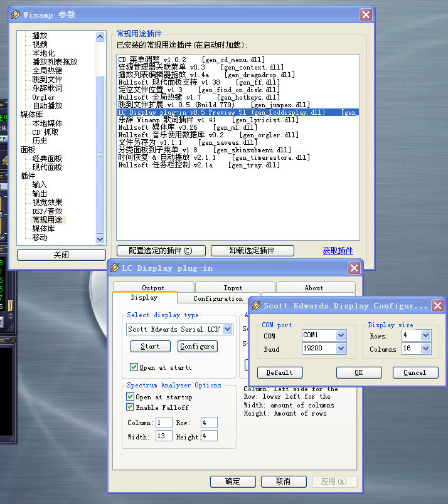This screenshot has height=504, width=448.
Task: Select 本地媒体 under 媒体库
Action: click(47, 123)
